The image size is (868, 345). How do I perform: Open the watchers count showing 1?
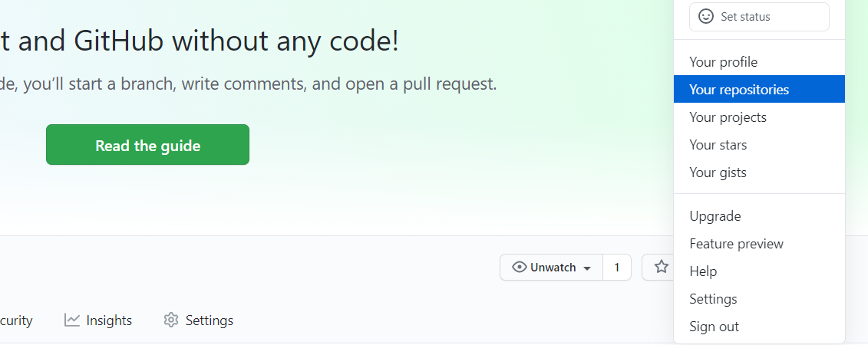click(617, 268)
